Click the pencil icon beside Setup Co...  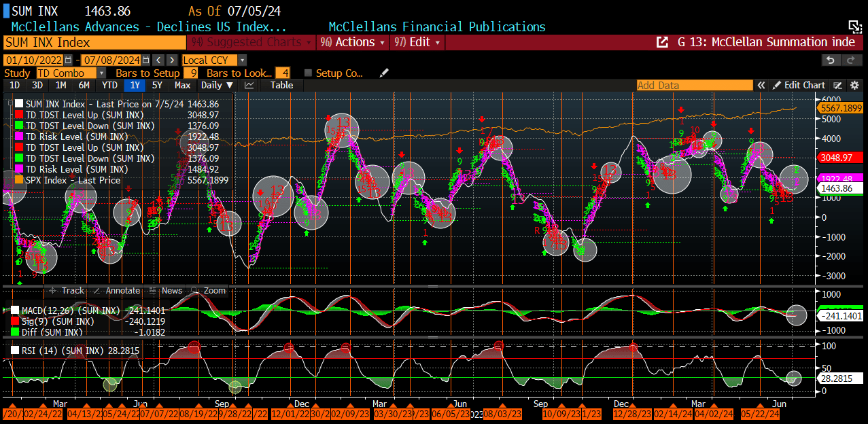tap(384, 73)
